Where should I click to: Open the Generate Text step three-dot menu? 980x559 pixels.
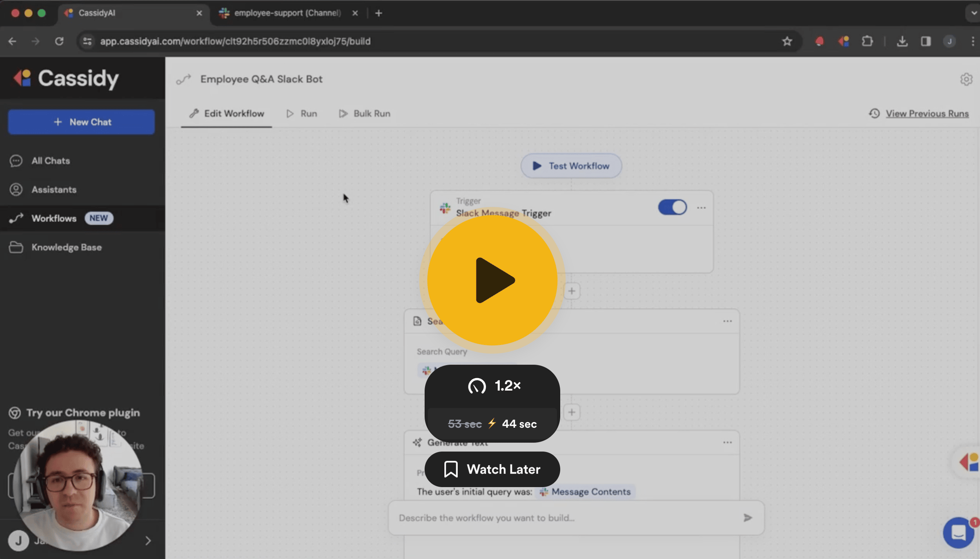(x=727, y=443)
